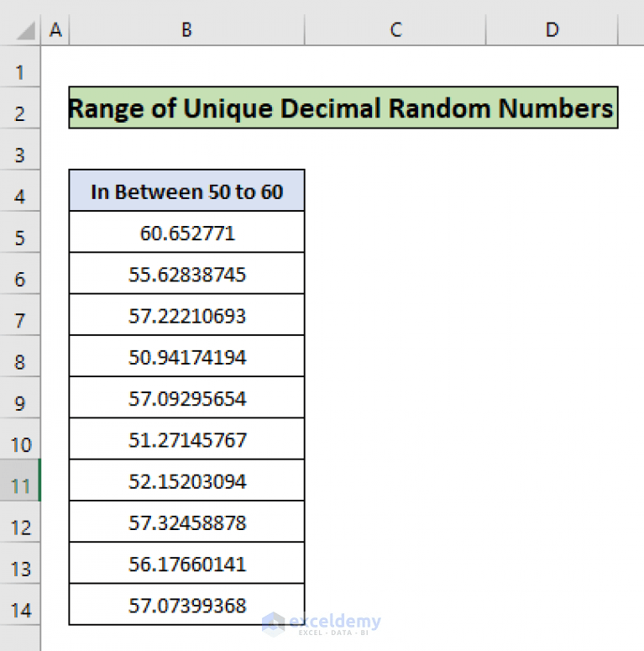The width and height of the screenshot is (644, 651).
Task: Select row 2 header
Action: pos(20,108)
